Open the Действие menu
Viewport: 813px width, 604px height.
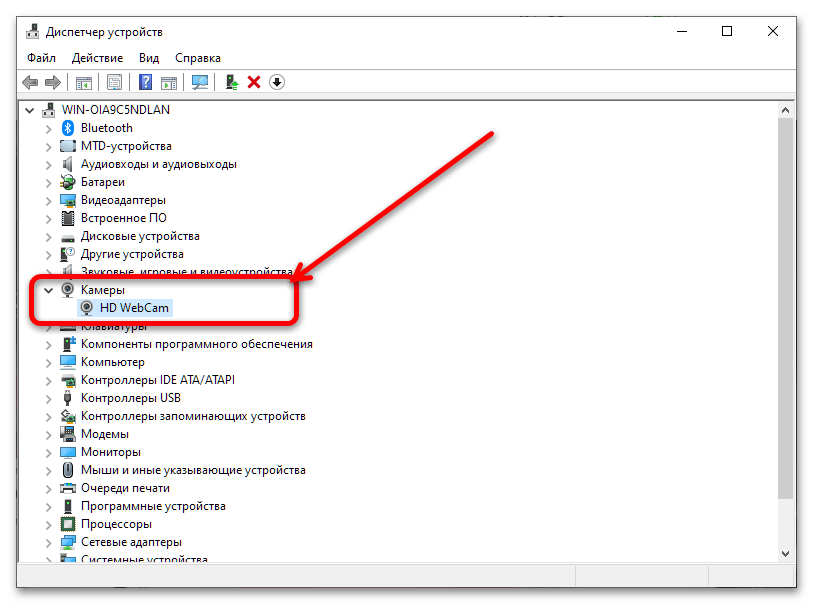click(98, 58)
